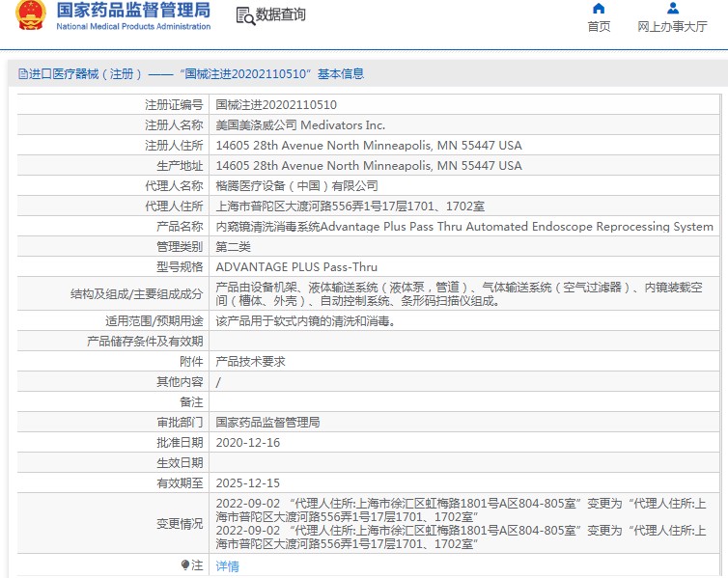Screen dimensions: 728x578
Task: Click the bulb icon beside 注
Action: pyautogui.click(x=185, y=565)
